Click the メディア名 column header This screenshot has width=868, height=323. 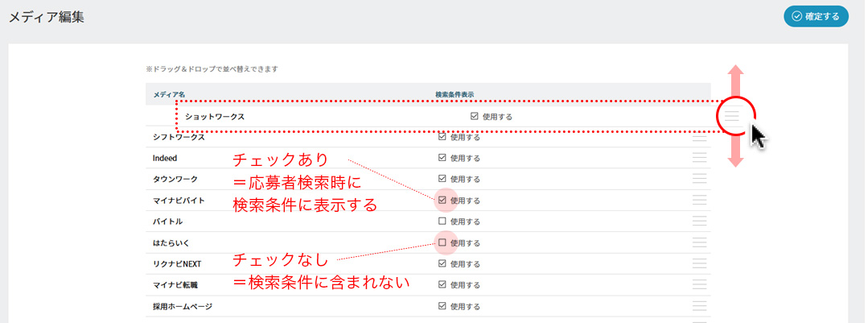coord(169,94)
